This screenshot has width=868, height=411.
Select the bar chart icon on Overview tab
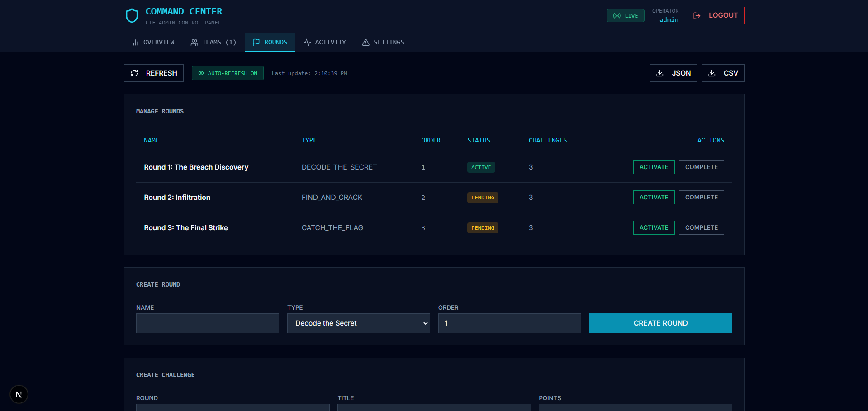click(x=136, y=42)
